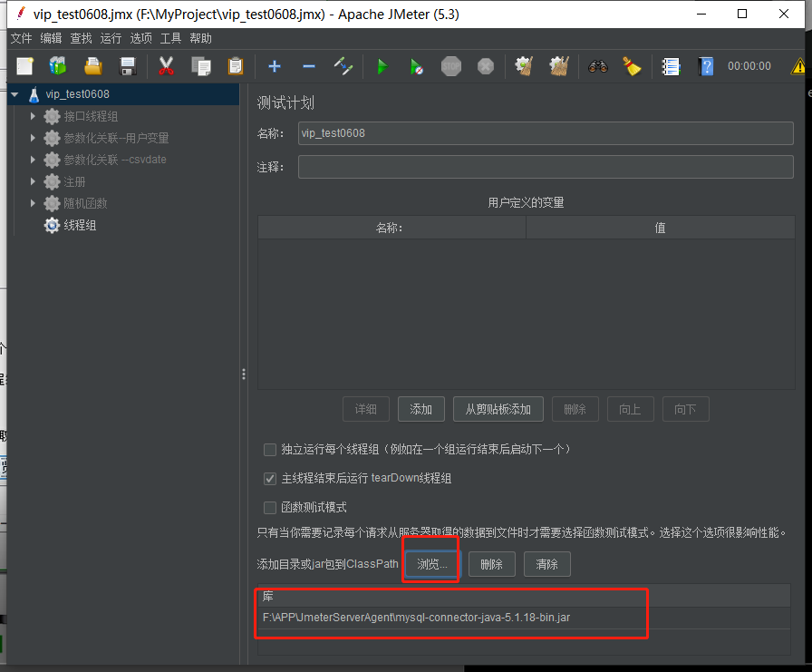Click the Open file folder icon
The height and width of the screenshot is (672, 812).
pos(93,66)
